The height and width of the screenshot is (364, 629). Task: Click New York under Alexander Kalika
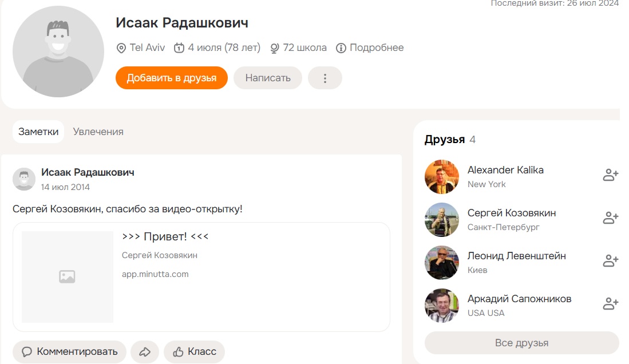[486, 185]
